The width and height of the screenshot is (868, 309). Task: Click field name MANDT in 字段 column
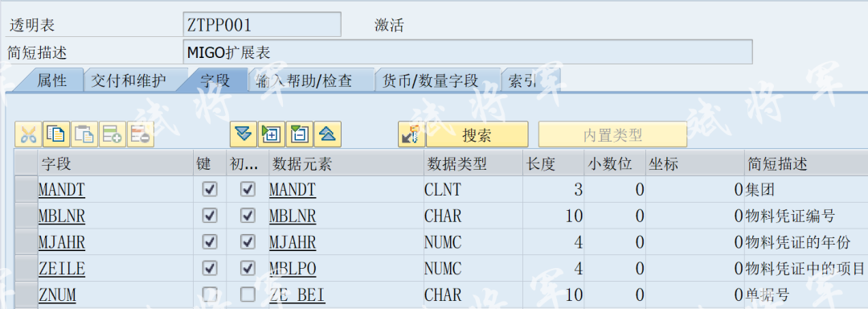pos(61,190)
